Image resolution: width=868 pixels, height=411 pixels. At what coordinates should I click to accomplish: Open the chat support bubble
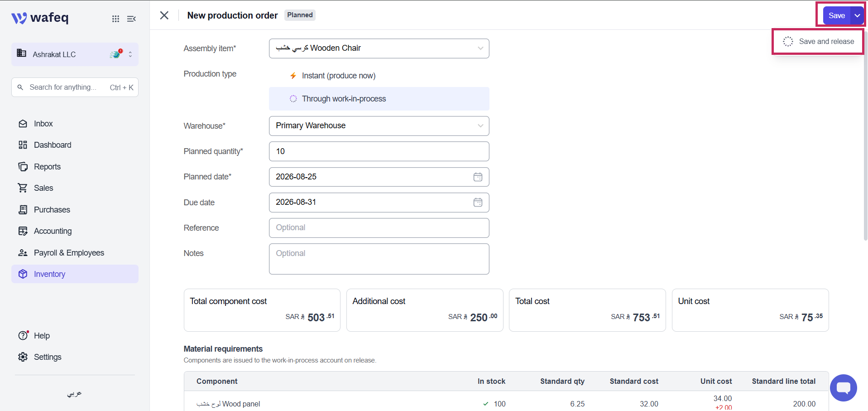pos(843,388)
